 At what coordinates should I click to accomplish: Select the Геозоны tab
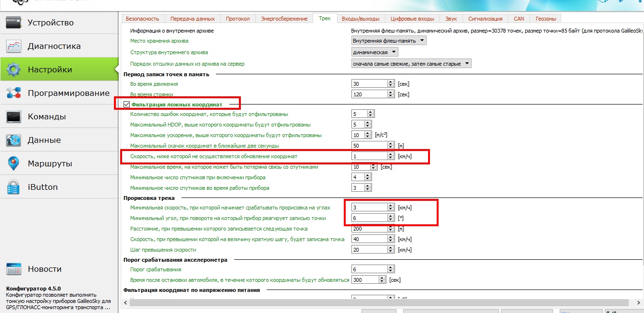coord(545,19)
